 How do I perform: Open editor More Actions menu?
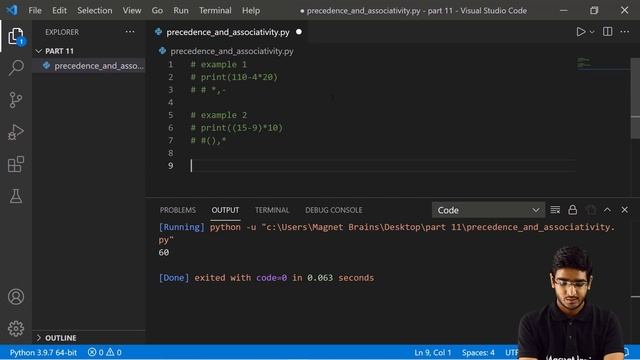[624, 32]
